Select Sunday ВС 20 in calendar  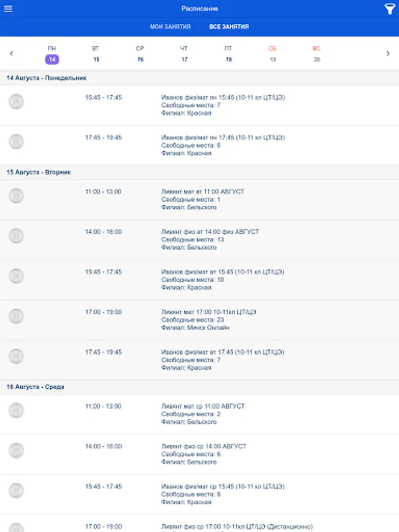317,54
